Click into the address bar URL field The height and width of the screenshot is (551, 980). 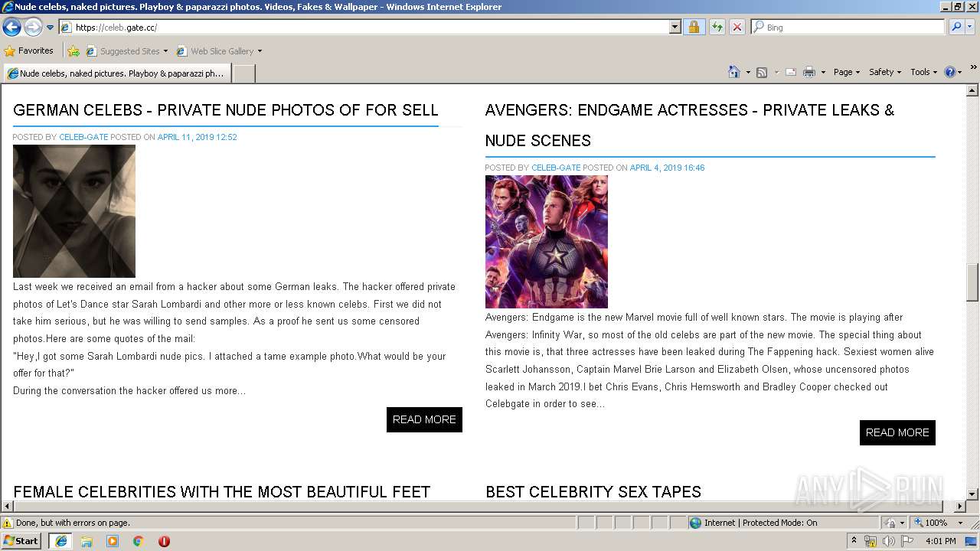click(364, 27)
